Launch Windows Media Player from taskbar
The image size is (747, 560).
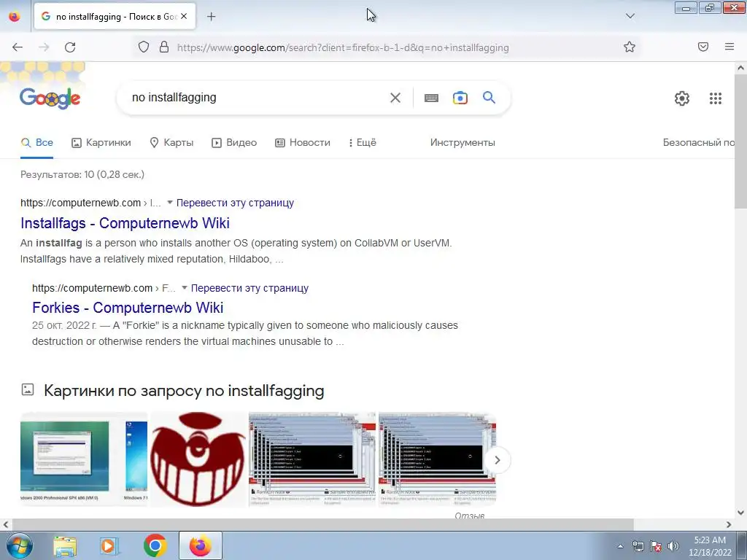pos(109,546)
